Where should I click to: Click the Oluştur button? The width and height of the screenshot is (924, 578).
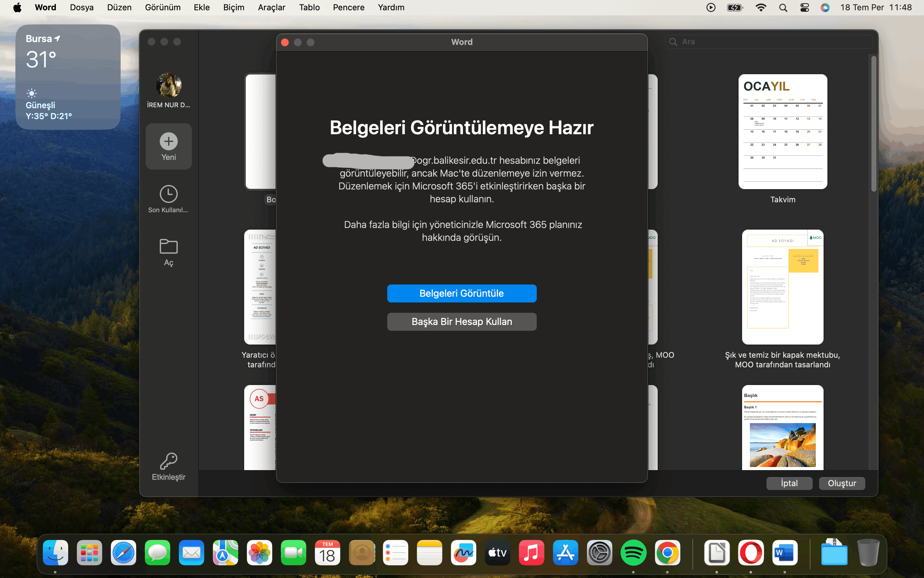pos(842,483)
